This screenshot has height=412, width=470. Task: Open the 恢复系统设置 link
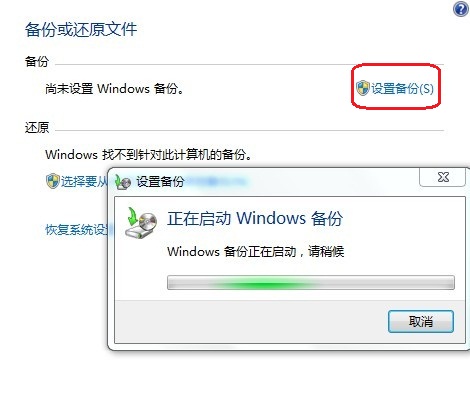tap(76, 230)
